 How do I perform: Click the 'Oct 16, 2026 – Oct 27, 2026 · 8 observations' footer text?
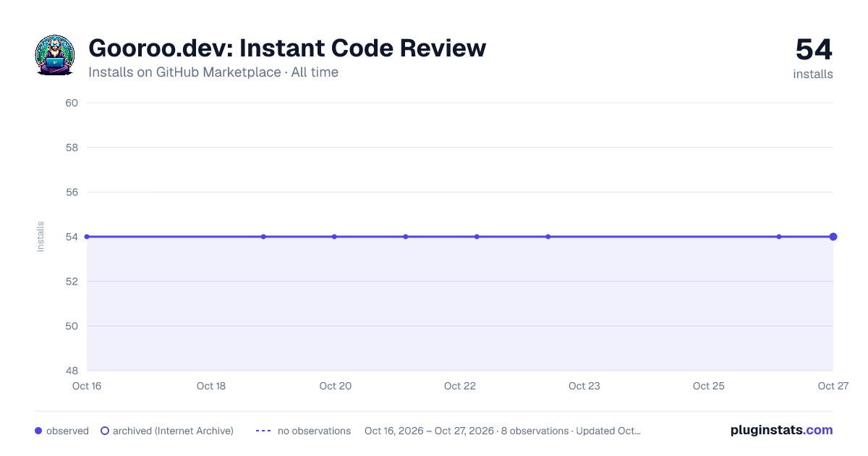(x=467, y=431)
